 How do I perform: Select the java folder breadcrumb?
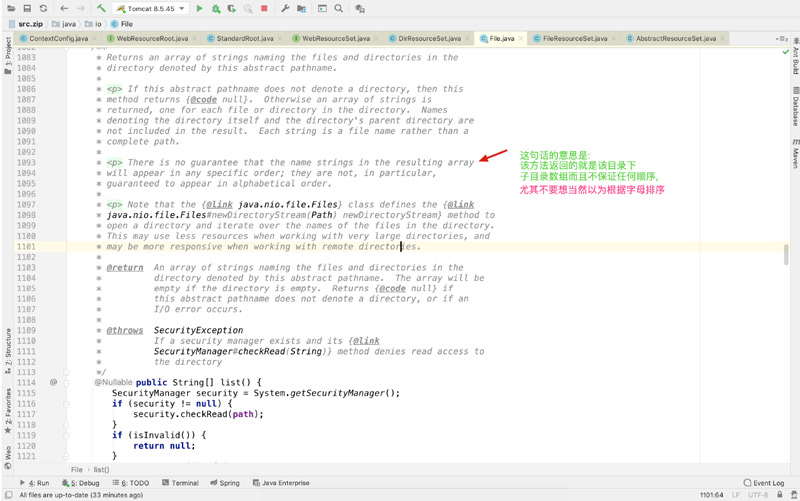point(64,24)
